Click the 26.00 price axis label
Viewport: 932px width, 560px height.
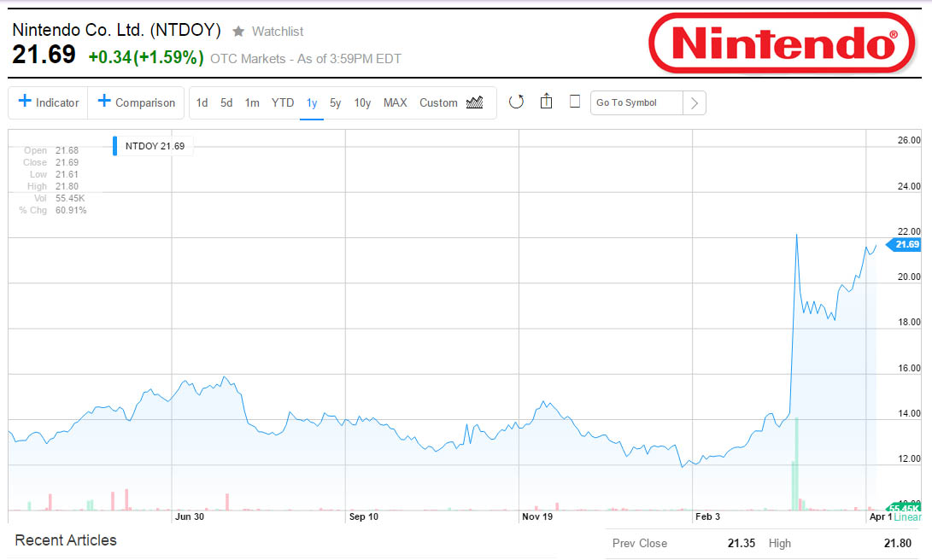coord(909,140)
